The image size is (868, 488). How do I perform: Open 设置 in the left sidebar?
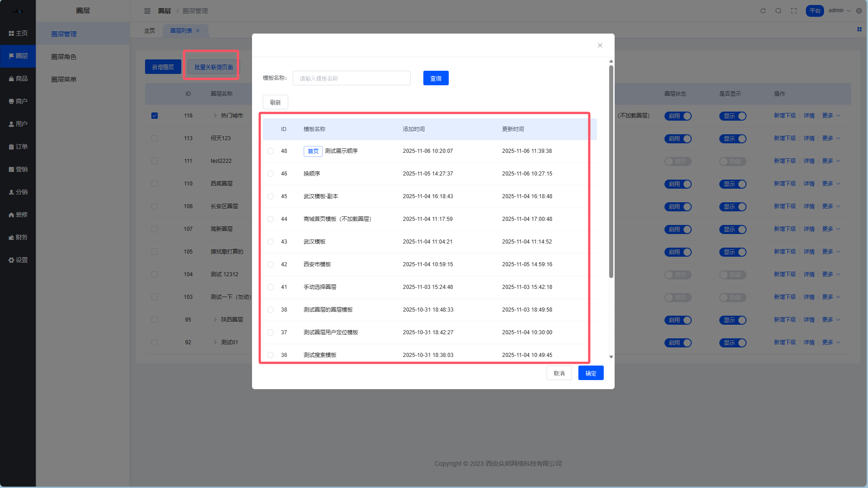(18, 260)
